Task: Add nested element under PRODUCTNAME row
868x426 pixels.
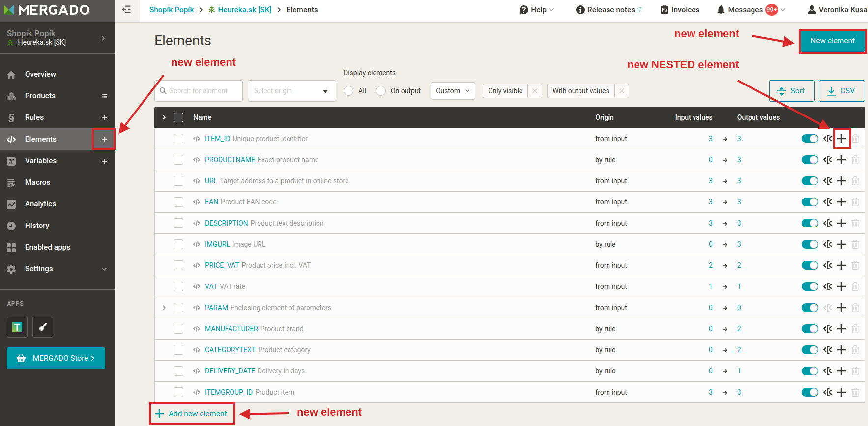Action: 841,160
